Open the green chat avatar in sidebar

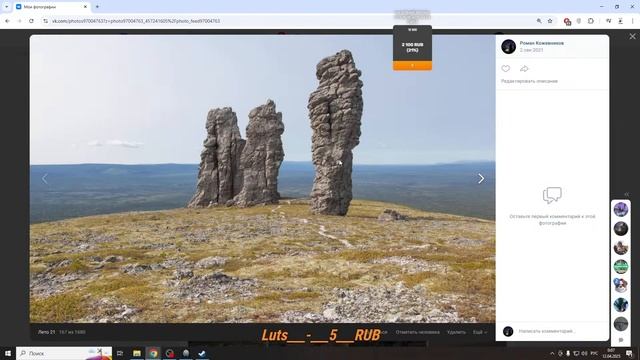[621, 267]
